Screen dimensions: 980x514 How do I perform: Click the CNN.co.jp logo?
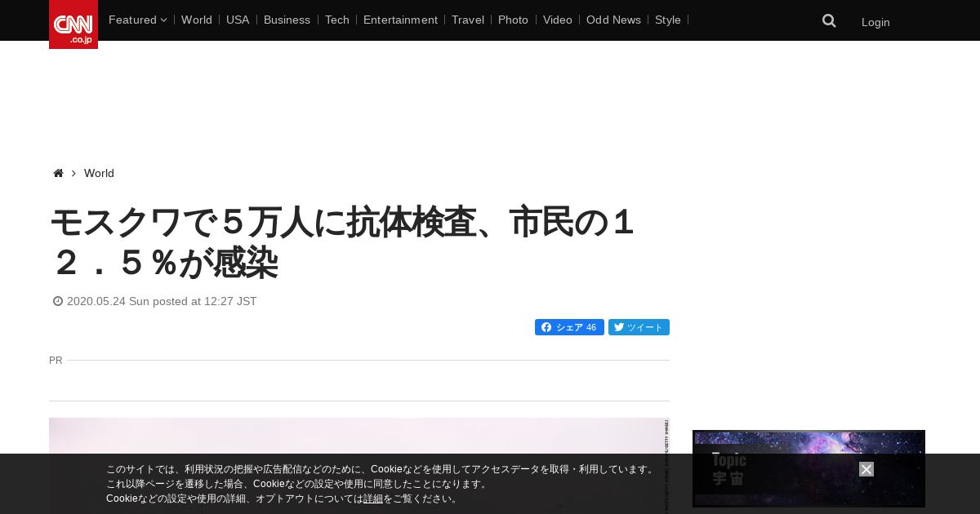[73, 24]
